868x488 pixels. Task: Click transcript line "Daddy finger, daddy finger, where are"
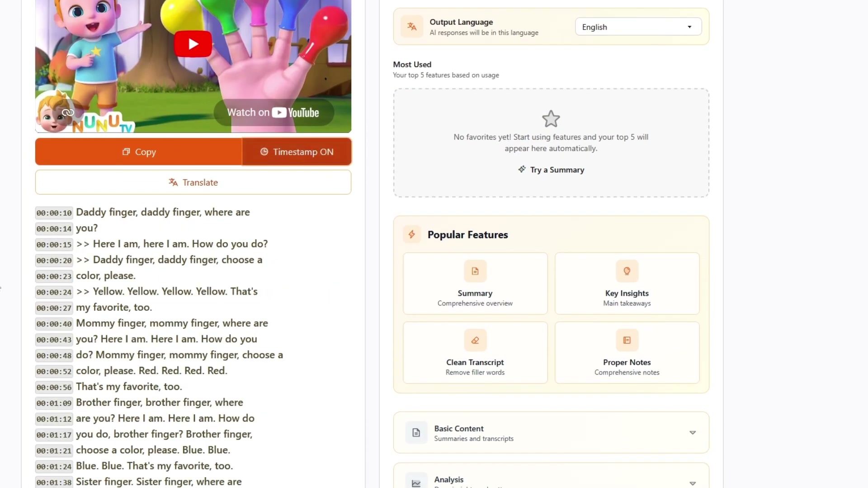(x=163, y=212)
